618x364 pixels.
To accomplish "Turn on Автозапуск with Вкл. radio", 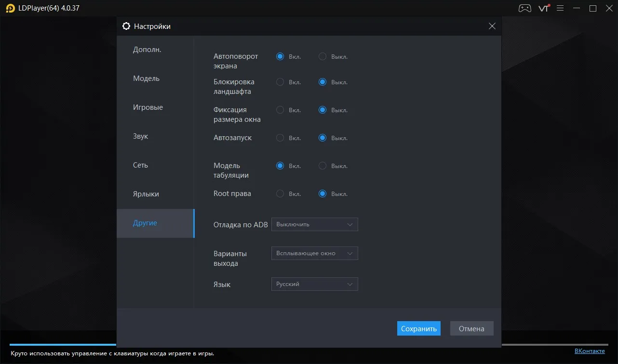I will point(280,138).
